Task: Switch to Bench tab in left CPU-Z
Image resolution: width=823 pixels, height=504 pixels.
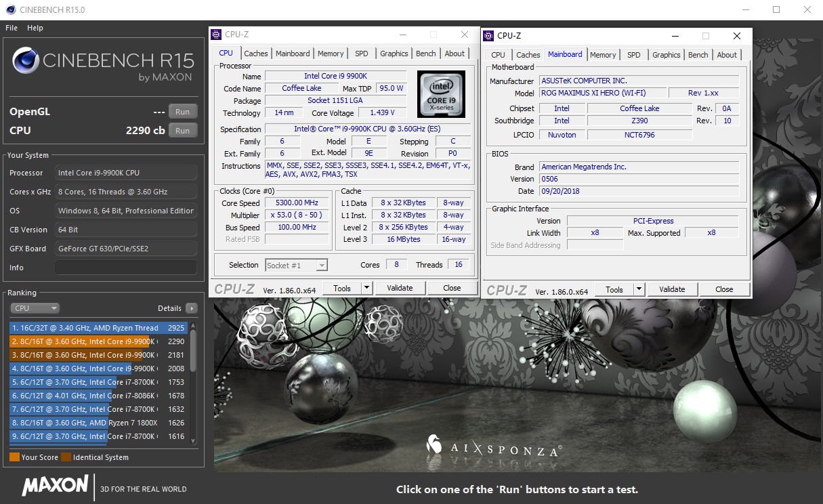Action: tap(426, 54)
